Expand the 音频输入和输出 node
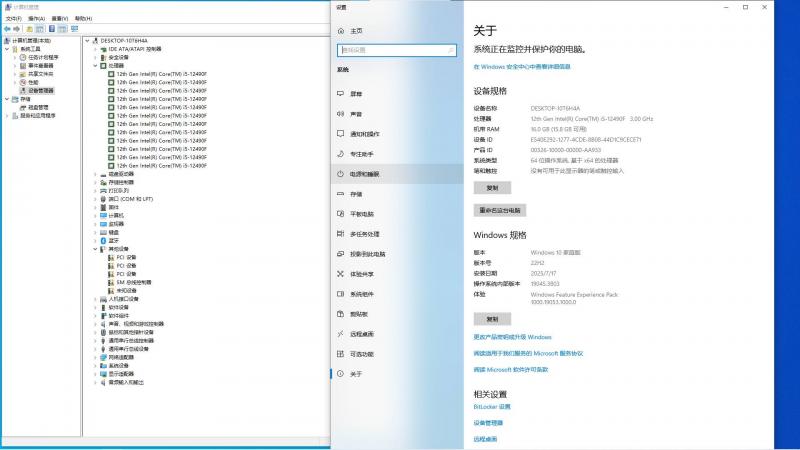800x450 pixels. coord(95,383)
